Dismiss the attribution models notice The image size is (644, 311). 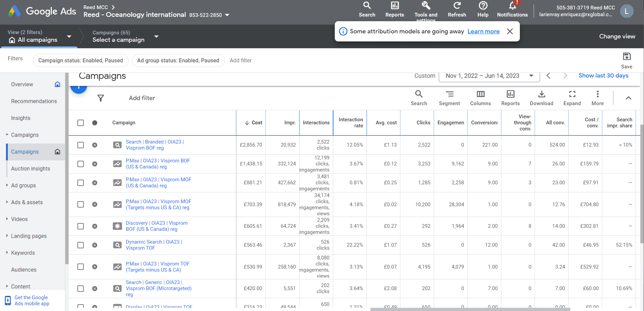tap(510, 31)
